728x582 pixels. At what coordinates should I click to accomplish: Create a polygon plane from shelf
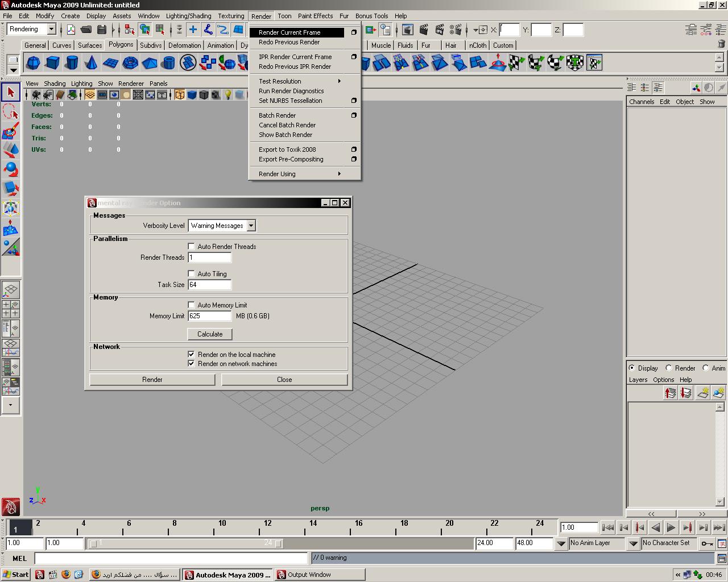coord(111,63)
